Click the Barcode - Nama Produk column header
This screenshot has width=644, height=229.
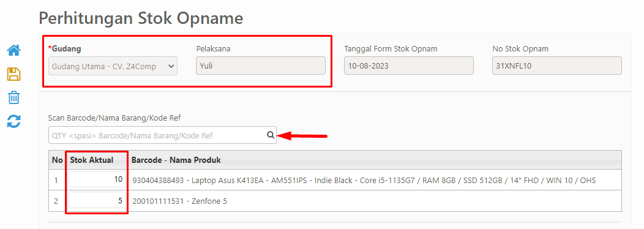pos(176,160)
